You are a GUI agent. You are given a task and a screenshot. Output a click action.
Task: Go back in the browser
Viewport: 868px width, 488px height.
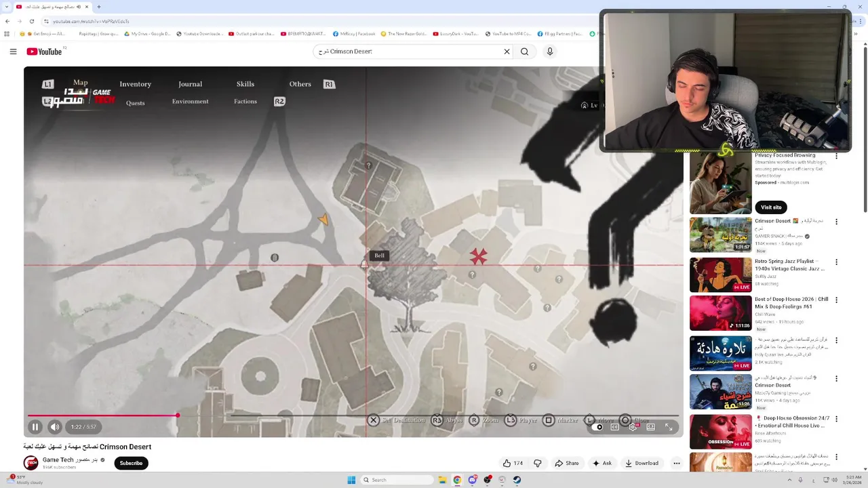point(7,21)
